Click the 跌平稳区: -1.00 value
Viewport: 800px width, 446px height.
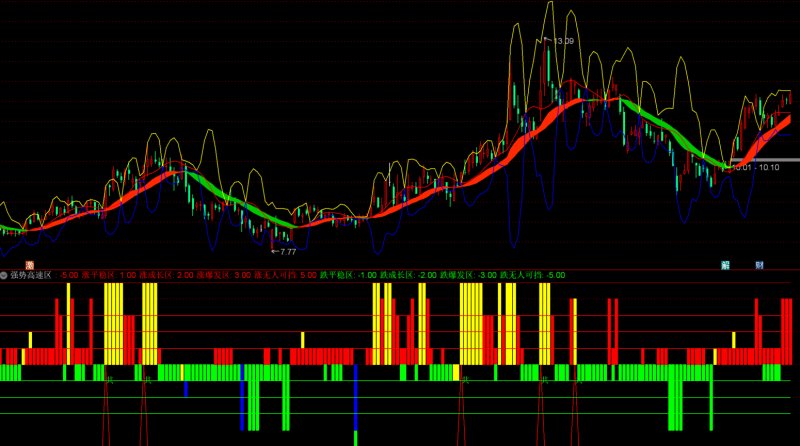[x=348, y=275]
